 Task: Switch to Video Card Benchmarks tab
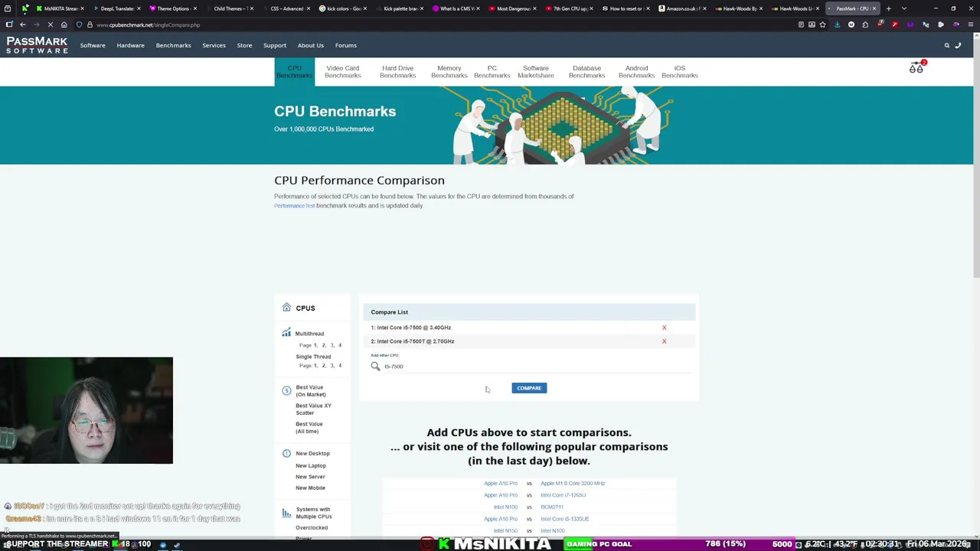click(342, 72)
